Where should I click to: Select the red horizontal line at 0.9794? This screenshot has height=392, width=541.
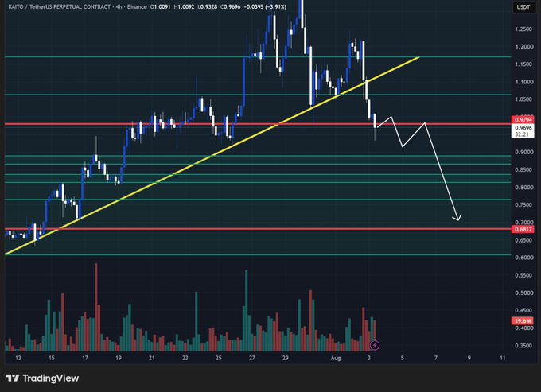[258, 124]
